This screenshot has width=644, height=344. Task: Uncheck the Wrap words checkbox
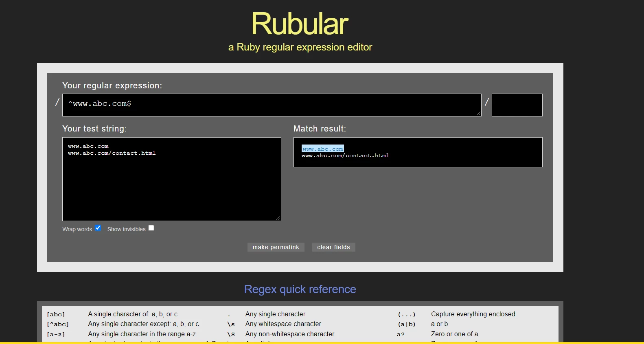coord(98,228)
